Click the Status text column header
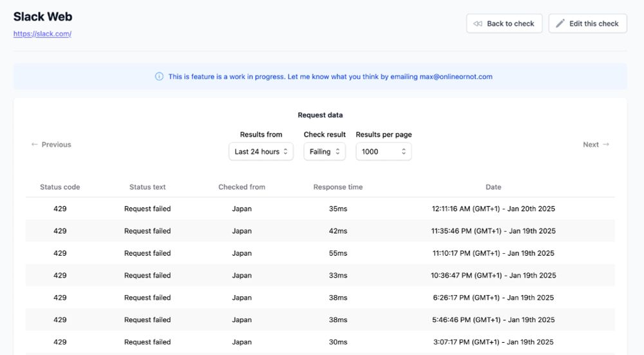The width and height of the screenshot is (644, 355). [147, 187]
